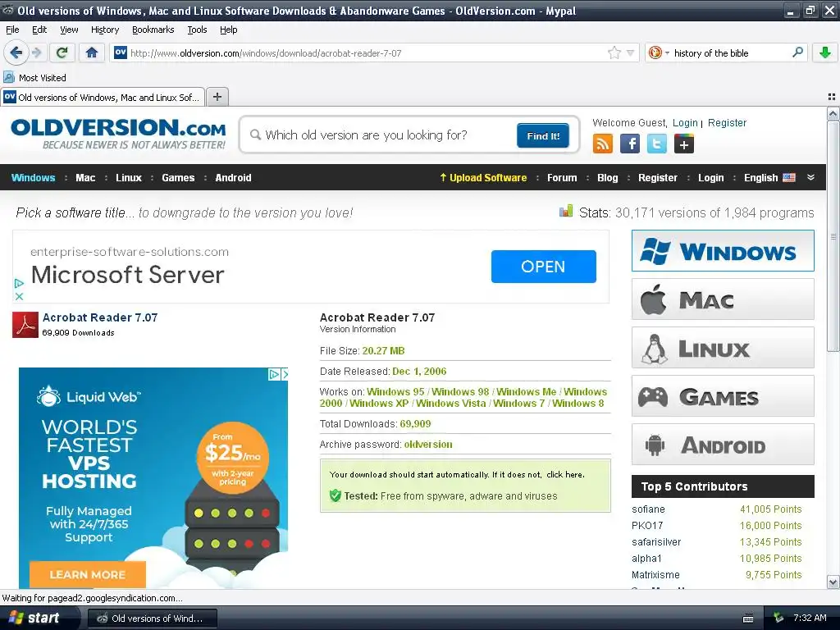Open the Bookmarks menu
Screen dimensions: 840x630
pos(153,30)
